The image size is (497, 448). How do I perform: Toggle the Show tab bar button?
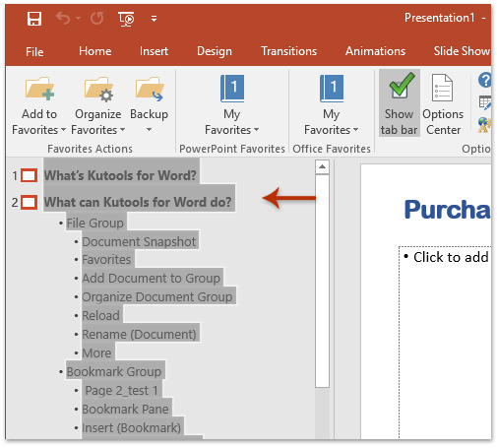(x=400, y=103)
